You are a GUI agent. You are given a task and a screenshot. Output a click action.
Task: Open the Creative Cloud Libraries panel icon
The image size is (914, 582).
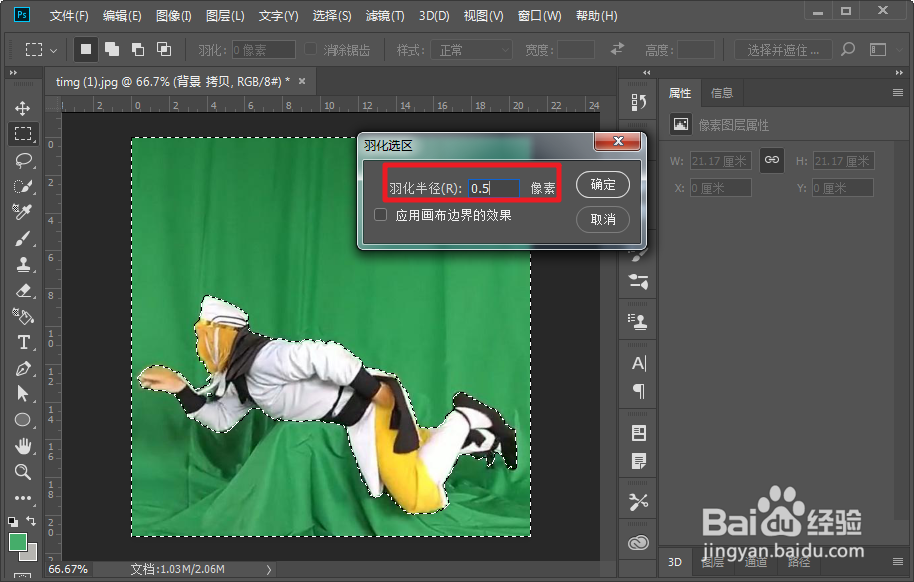click(x=638, y=542)
